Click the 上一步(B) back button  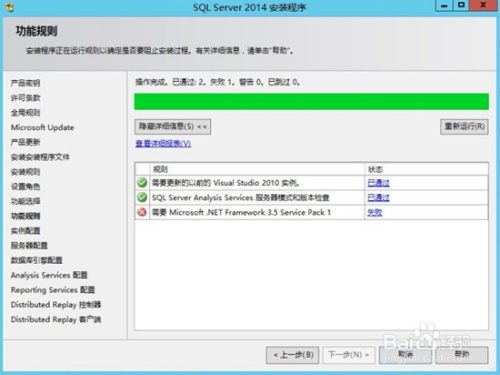coord(293,355)
